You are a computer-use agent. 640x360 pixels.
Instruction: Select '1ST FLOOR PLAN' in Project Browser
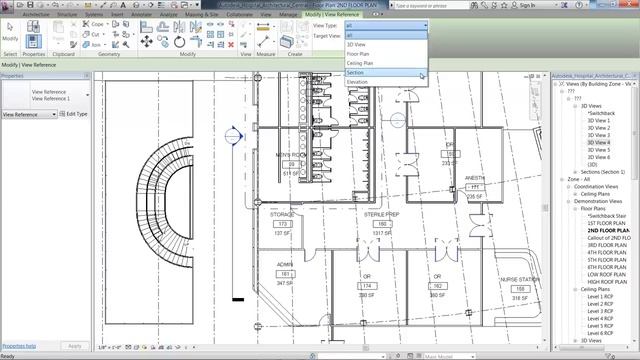click(x=607, y=223)
